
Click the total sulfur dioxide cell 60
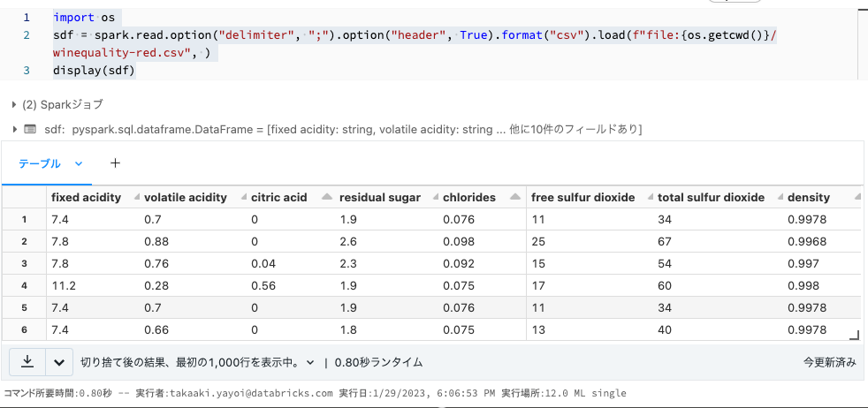coord(665,286)
